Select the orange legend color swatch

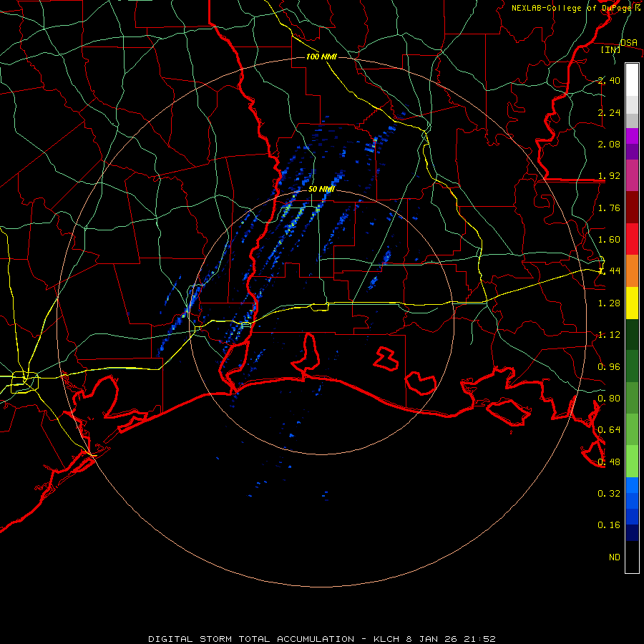coord(632,271)
